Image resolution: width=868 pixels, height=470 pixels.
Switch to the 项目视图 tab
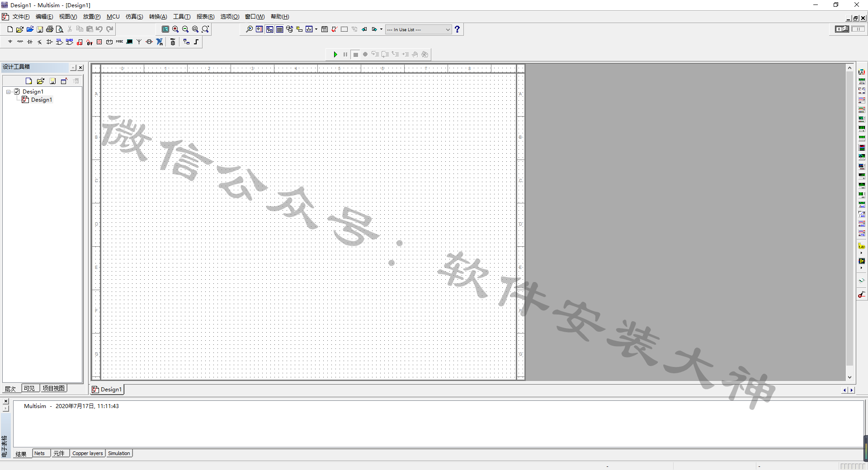click(53, 388)
